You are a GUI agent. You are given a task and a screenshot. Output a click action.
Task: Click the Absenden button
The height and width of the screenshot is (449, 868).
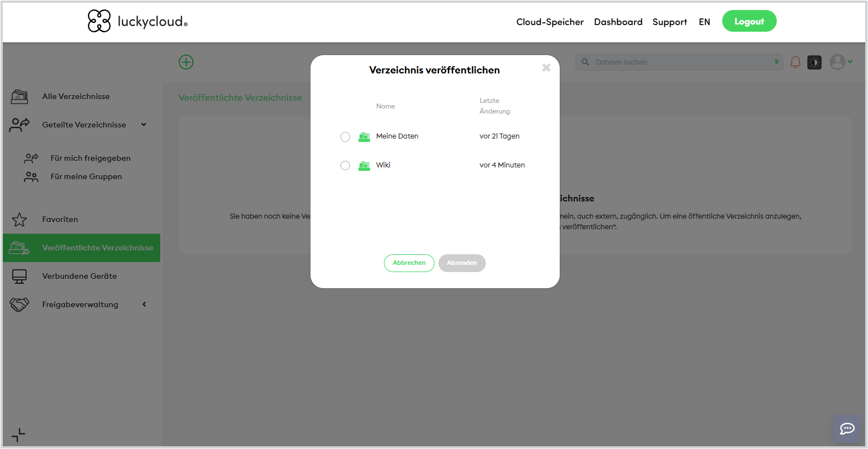[x=462, y=263]
